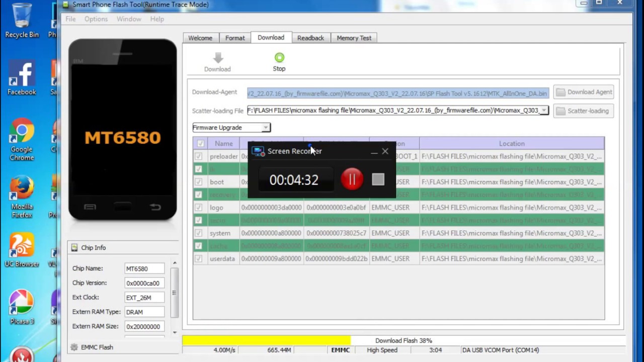Image resolution: width=644 pixels, height=362 pixels.
Task: Click Smart Phone Flash Tool title icon
Action: pos(65,5)
